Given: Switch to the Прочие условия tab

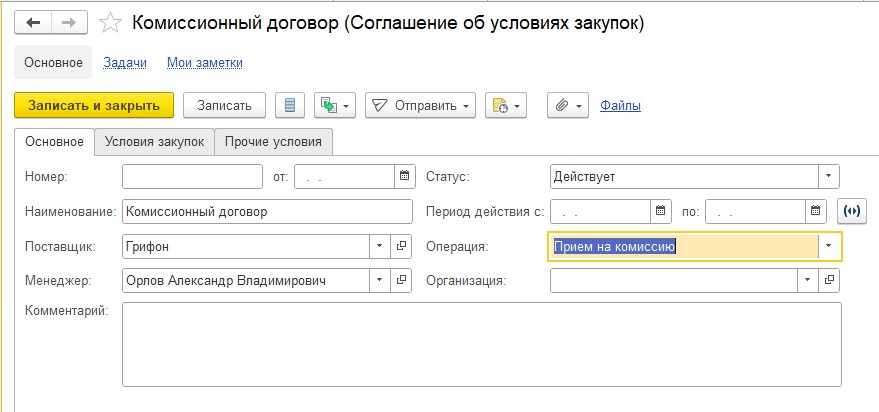Looking at the screenshot, I should [274, 142].
